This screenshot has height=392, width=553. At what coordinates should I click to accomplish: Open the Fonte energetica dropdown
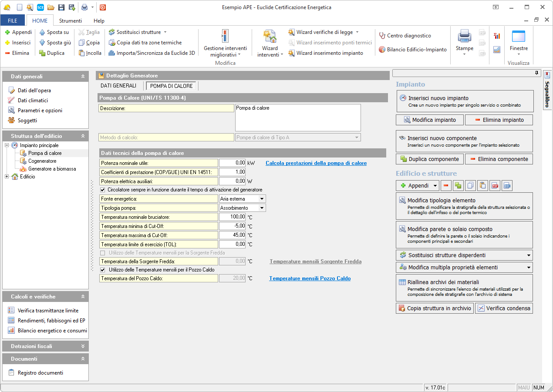261,199
